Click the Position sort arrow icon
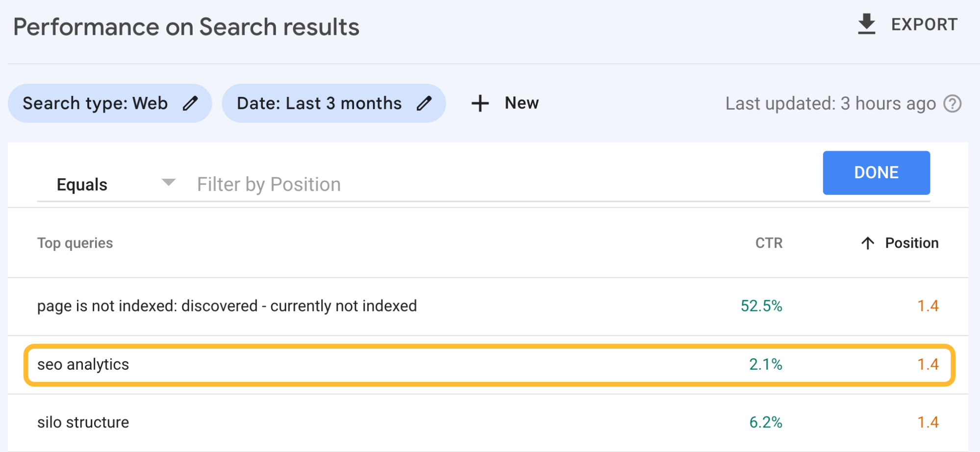The image size is (980, 452). (868, 243)
